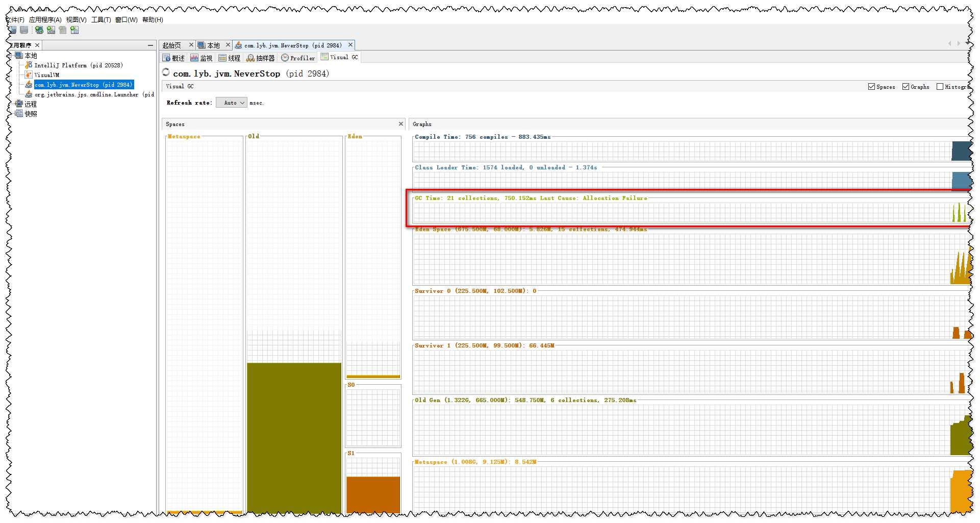The width and height of the screenshot is (980, 523).
Task: Click the Profiler clock icon
Action: point(285,58)
